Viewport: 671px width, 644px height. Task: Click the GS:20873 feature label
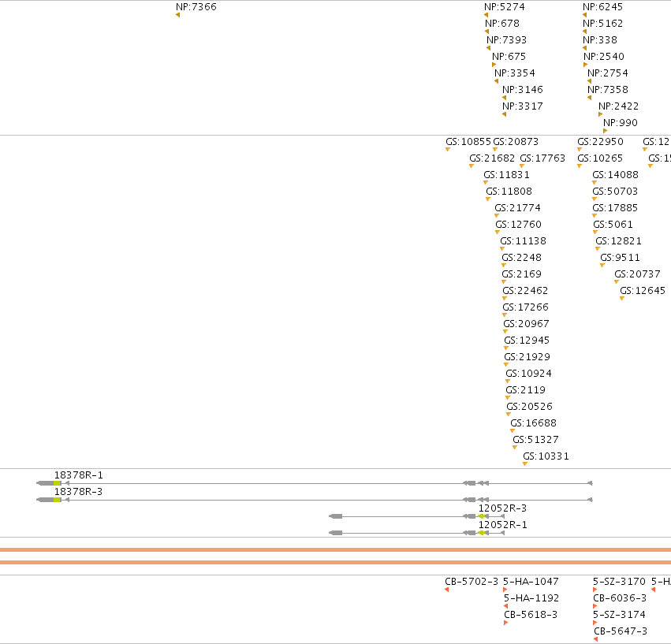pyautogui.click(x=516, y=142)
